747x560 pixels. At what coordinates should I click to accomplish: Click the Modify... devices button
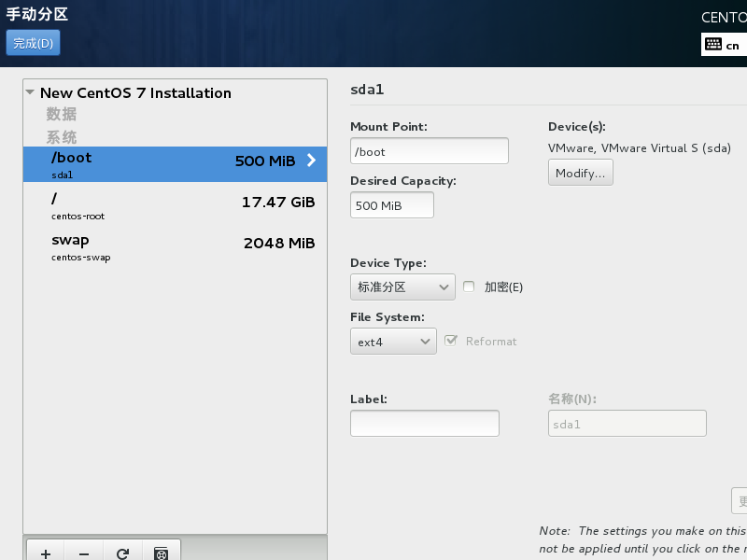[x=580, y=173]
